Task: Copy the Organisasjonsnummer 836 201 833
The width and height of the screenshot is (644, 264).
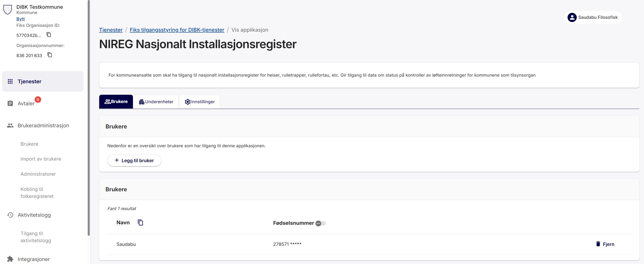Action: click(50, 55)
